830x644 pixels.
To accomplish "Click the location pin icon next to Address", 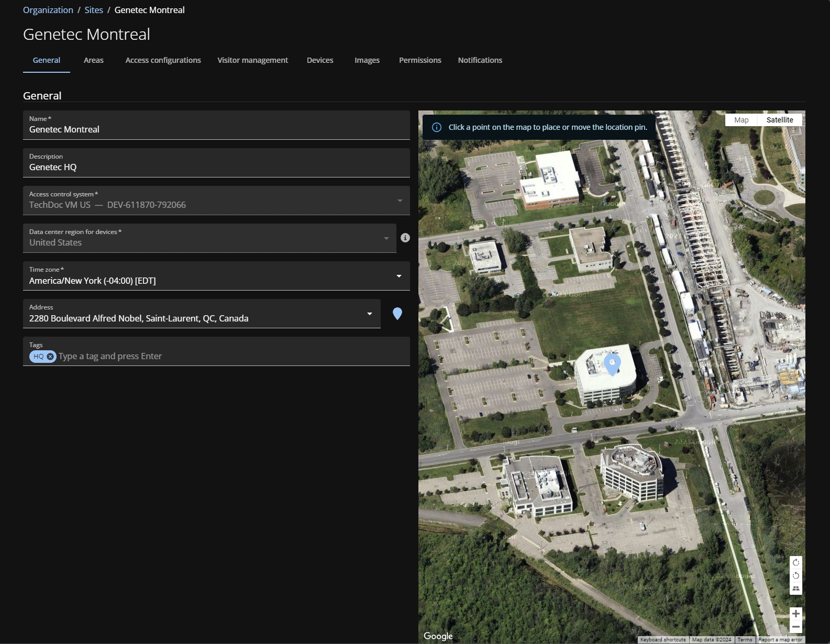I will (x=397, y=314).
